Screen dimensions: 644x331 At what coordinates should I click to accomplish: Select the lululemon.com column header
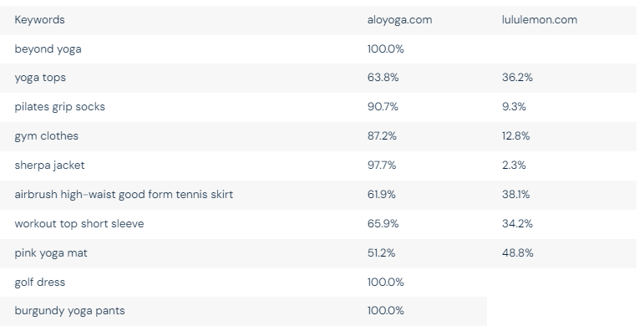click(x=540, y=20)
